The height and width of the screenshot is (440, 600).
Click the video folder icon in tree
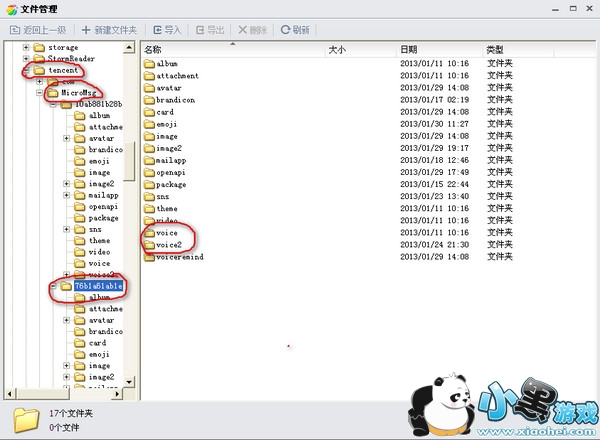80,252
